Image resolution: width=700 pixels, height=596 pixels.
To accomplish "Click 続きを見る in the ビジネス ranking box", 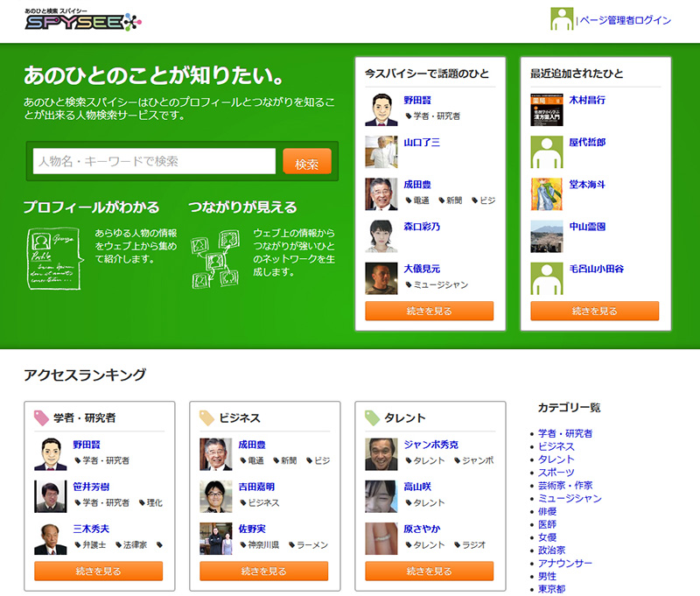I will (263, 571).
